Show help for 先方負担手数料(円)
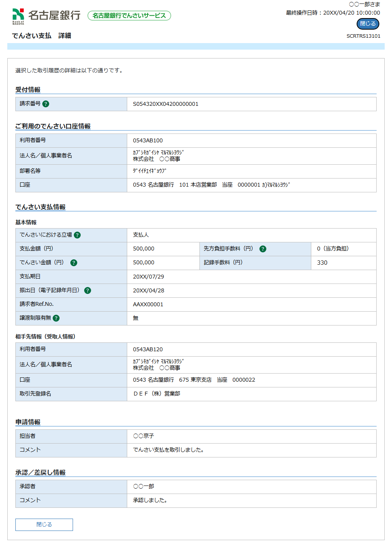The height and width of the screenshot is (544, 392). point(263,249)
